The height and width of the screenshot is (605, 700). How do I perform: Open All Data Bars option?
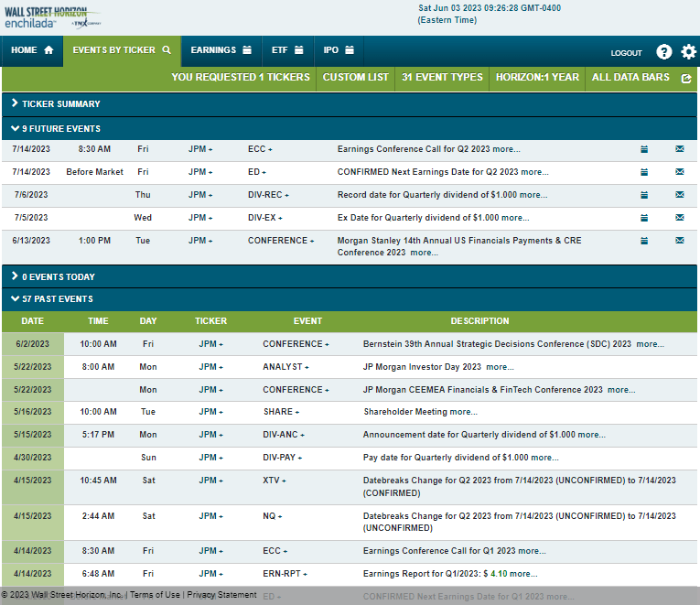point(630,77)
